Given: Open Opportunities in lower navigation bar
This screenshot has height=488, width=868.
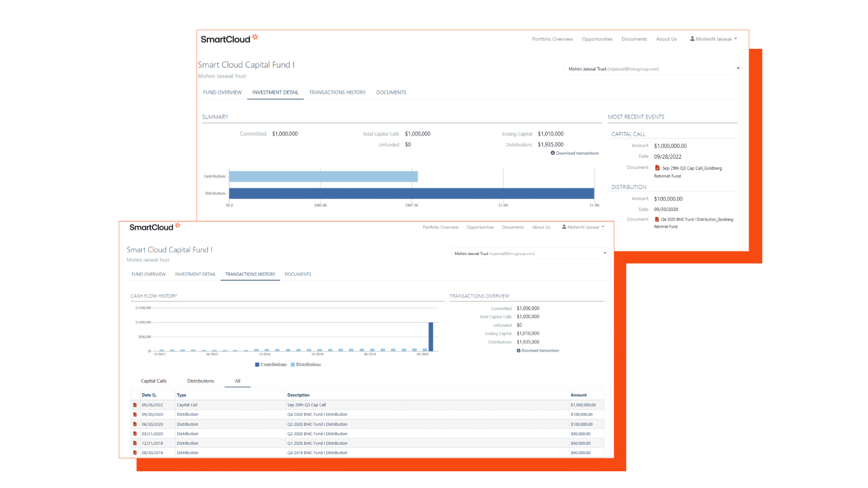Looking at the screenshot, I should point(480,227).
